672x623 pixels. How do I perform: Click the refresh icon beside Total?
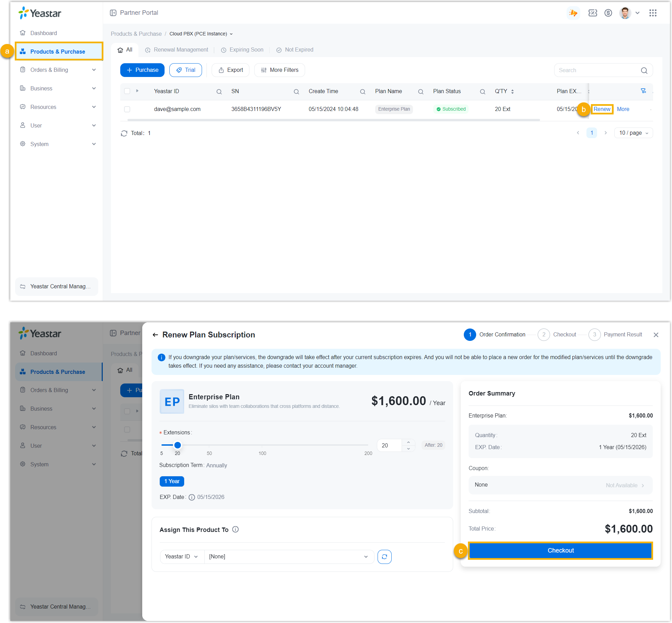124,133
